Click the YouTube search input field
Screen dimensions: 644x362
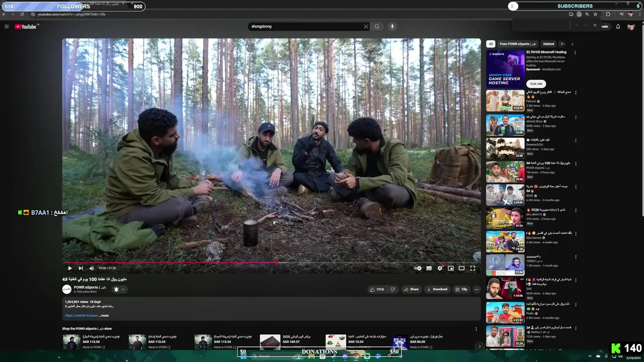coord(306,27)
